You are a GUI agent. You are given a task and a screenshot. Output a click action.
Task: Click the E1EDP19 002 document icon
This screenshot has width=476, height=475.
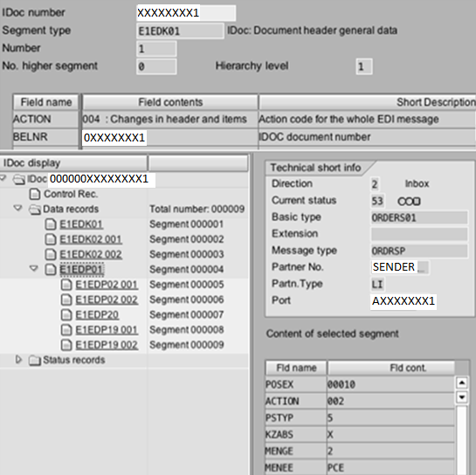[x=66, y=345]
